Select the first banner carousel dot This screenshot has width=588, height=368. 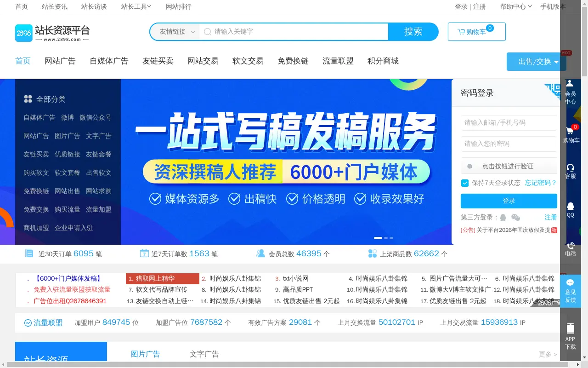click(x=378, y=238)
